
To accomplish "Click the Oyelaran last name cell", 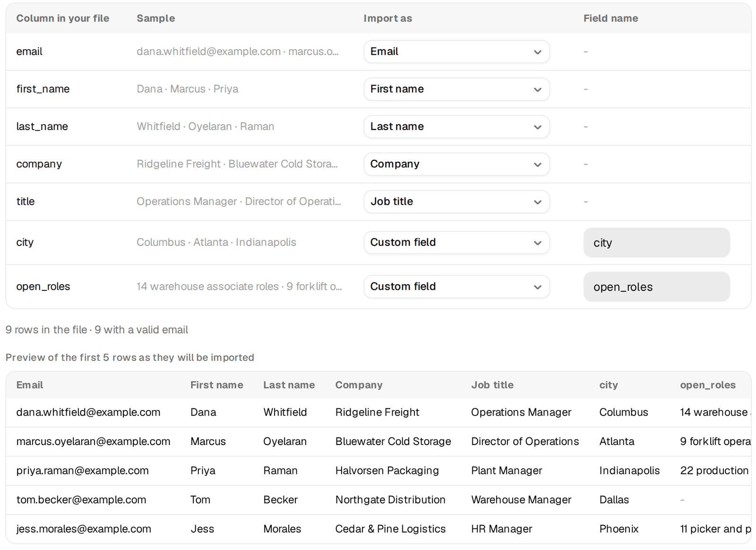I will click(285, 442).
